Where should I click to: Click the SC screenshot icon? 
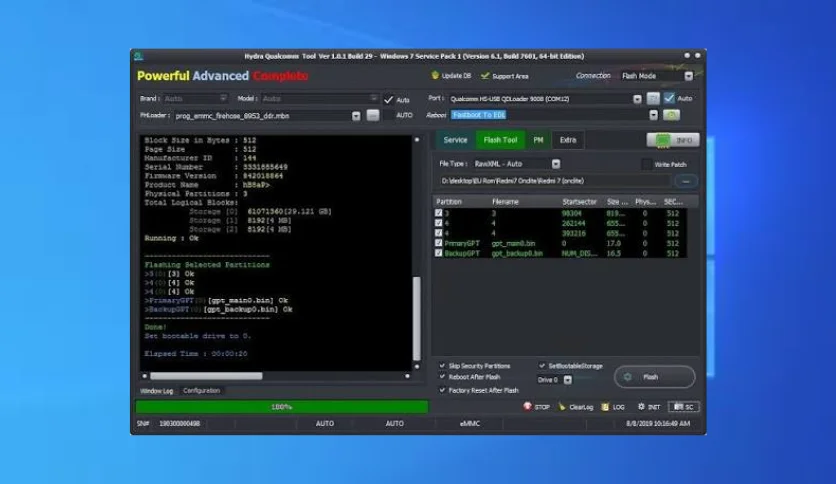pos(678,407)
